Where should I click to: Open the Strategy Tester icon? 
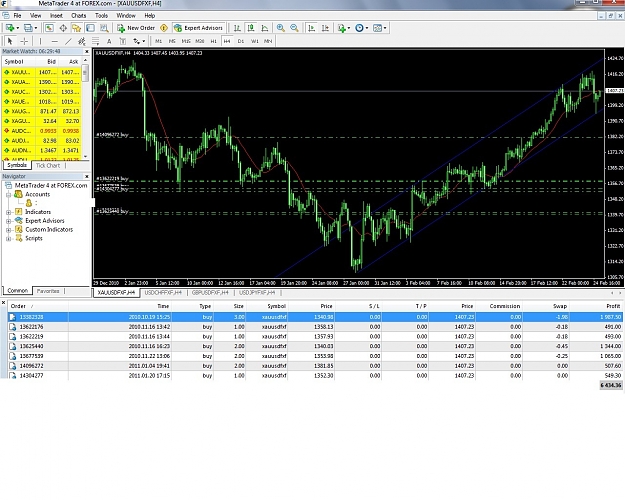pos(104,28)
